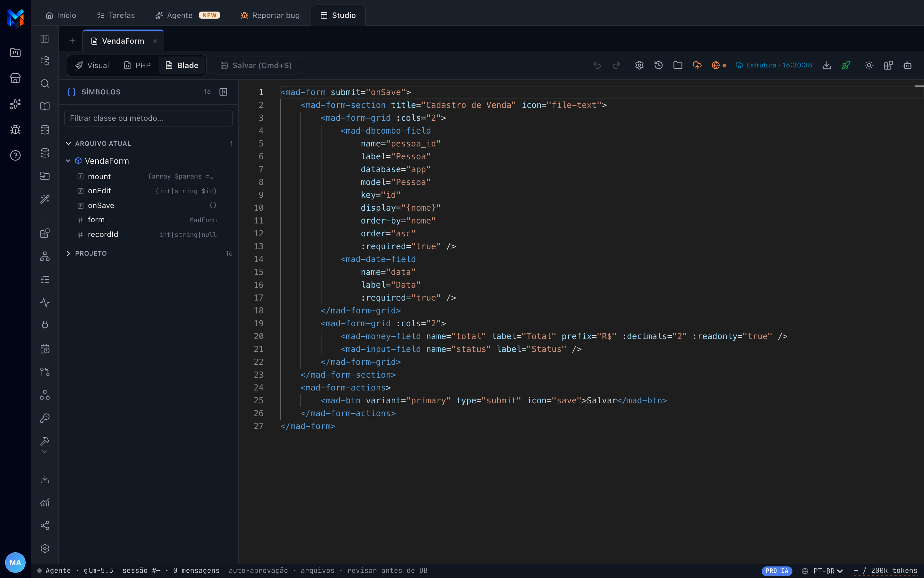
Task: Undo the last edit
Action: click(597, 66)
